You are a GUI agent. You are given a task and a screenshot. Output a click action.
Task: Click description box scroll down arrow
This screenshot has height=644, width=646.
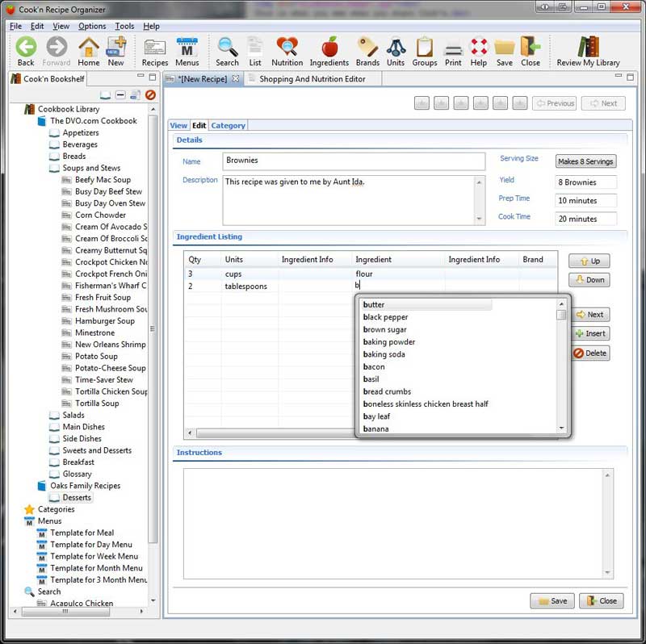[479, 219]
